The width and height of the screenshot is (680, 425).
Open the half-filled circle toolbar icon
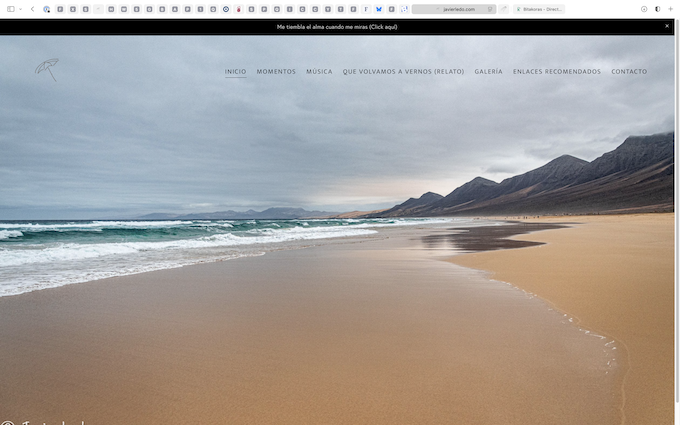click(x=657, y=9)
